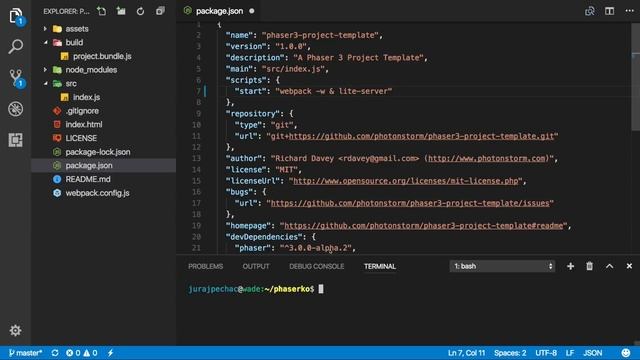Switch to the PROBLEMS panel tab
The width and height of the screenshot is (640, 360).
(x=205, y=266)
